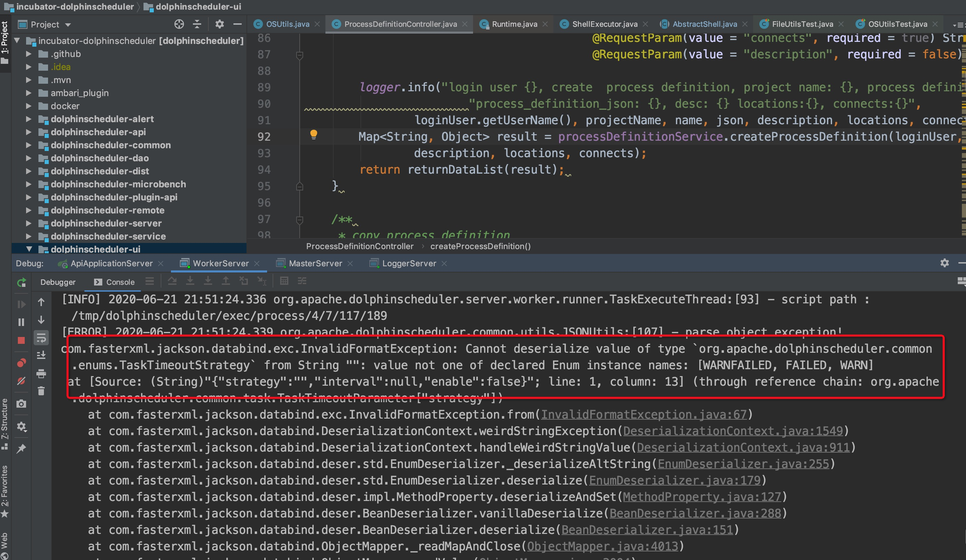Toggle soft-wrap in the console
966x560 pixels.
coord(42,338)
